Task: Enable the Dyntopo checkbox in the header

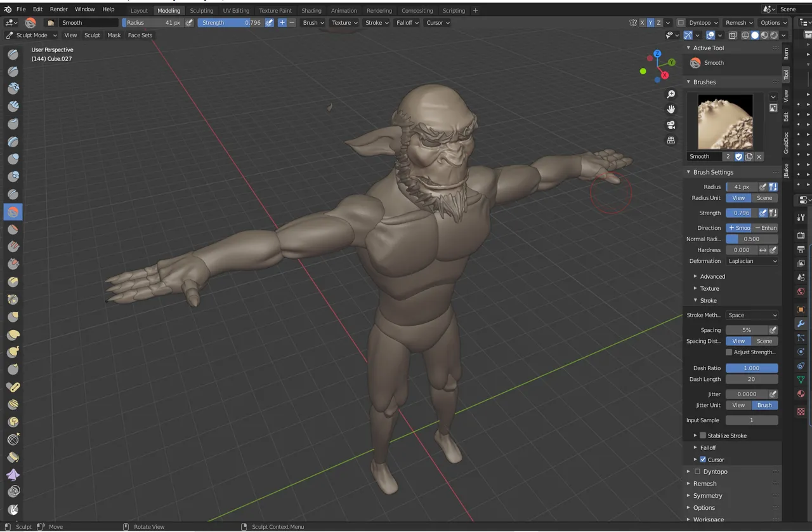Action: (681, 22)
